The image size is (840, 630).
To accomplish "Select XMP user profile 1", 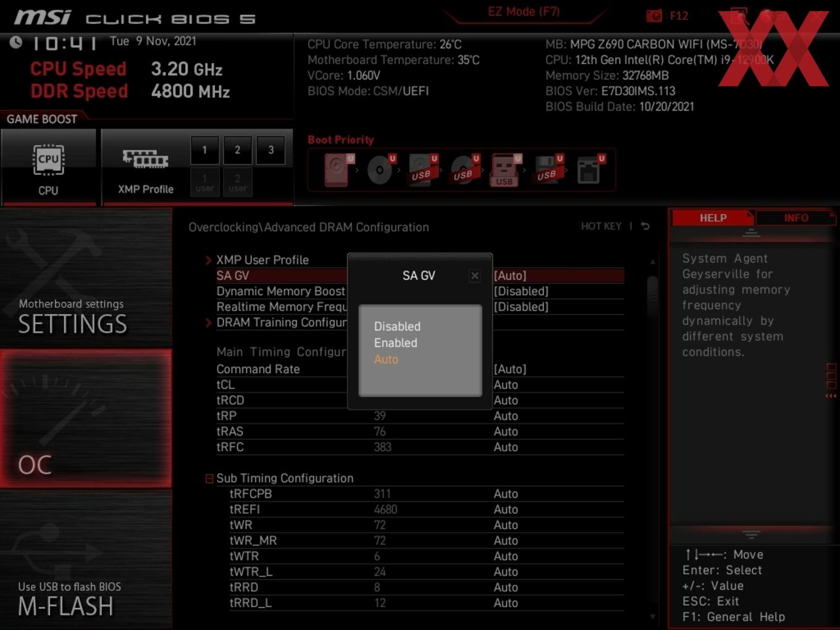I will click(x=204, y=182).
